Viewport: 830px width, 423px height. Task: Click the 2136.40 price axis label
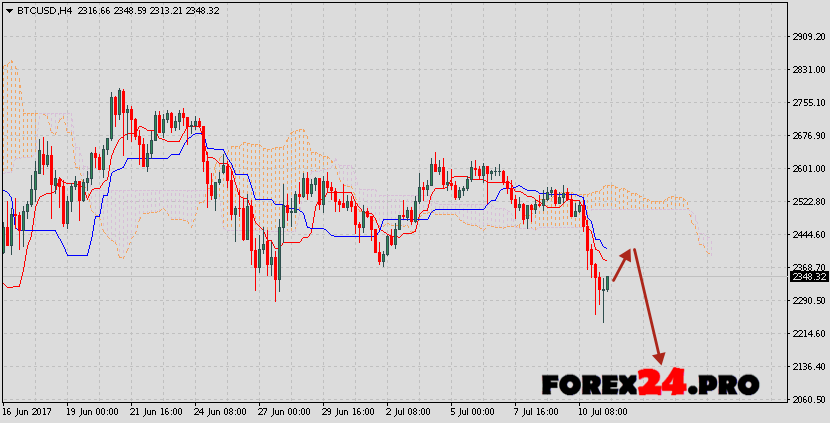pyautogui.click(x=806, y=367)
